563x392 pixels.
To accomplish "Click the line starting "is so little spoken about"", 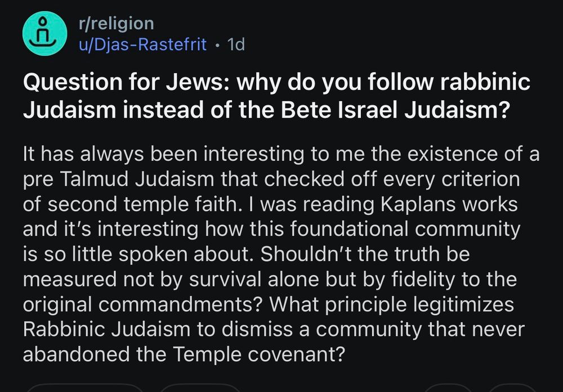I will click(x=246, y=254).
